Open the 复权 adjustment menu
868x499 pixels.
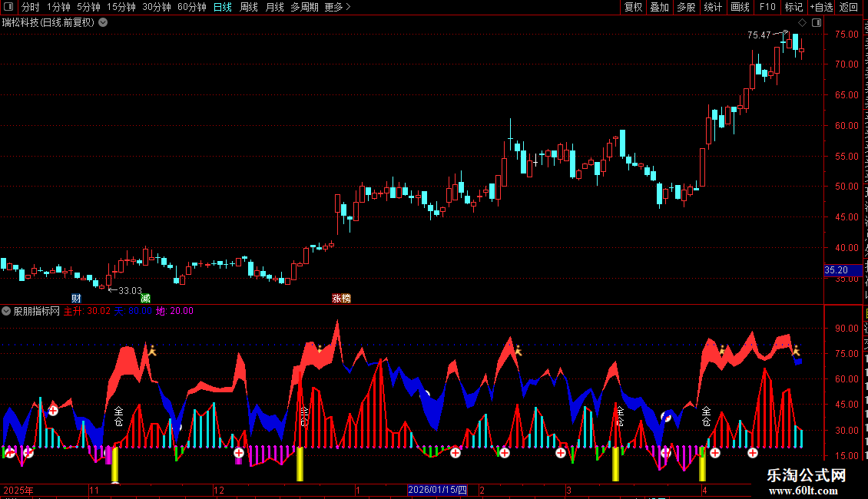pos(633,7)
